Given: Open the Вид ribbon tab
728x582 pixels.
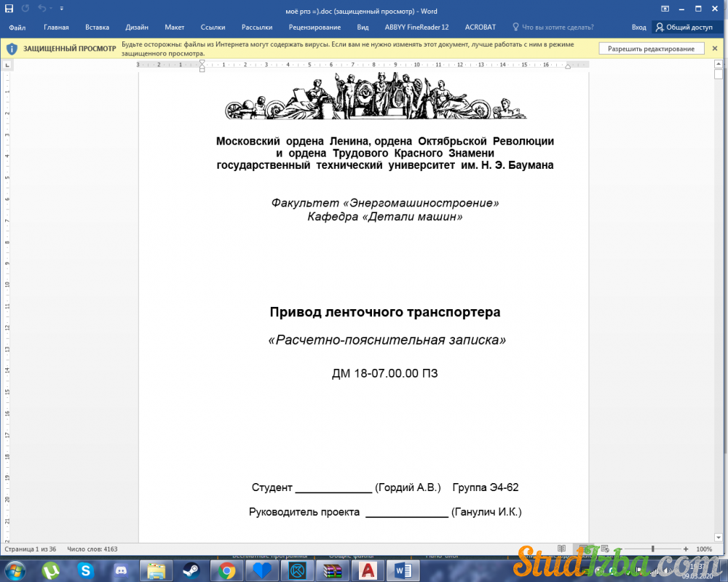Looking at the screenshot, I should [363, 28].
